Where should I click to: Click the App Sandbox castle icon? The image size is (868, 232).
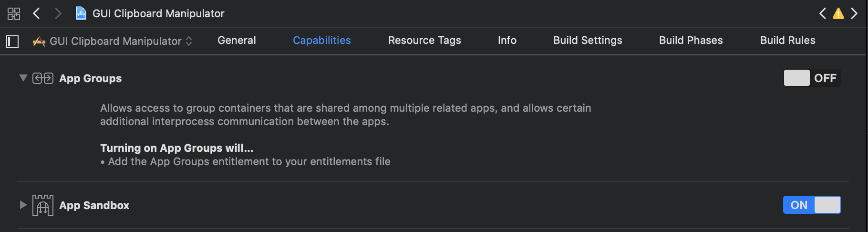43,205
